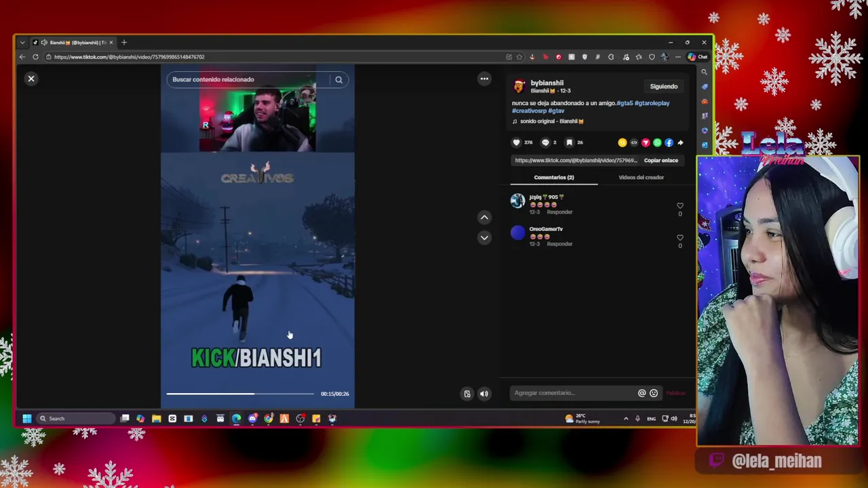Like OreoGamerTv's comment
The height and width of the screenshot is (488, 868).
(680, 238)
